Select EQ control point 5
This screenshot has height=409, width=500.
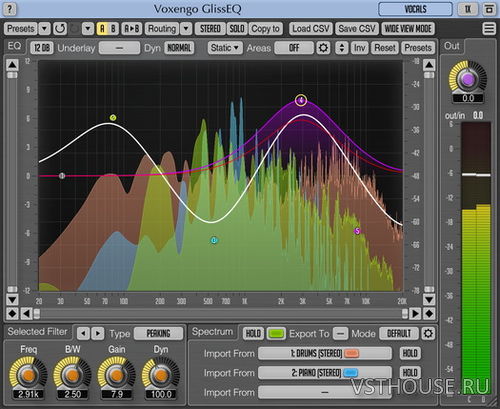tap(357, 231)
